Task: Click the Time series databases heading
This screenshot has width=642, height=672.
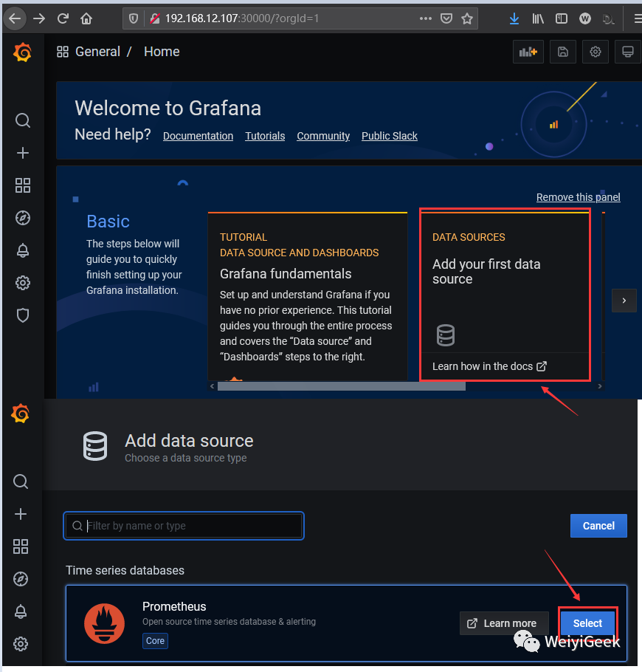Action: click(x=125, y=570)
